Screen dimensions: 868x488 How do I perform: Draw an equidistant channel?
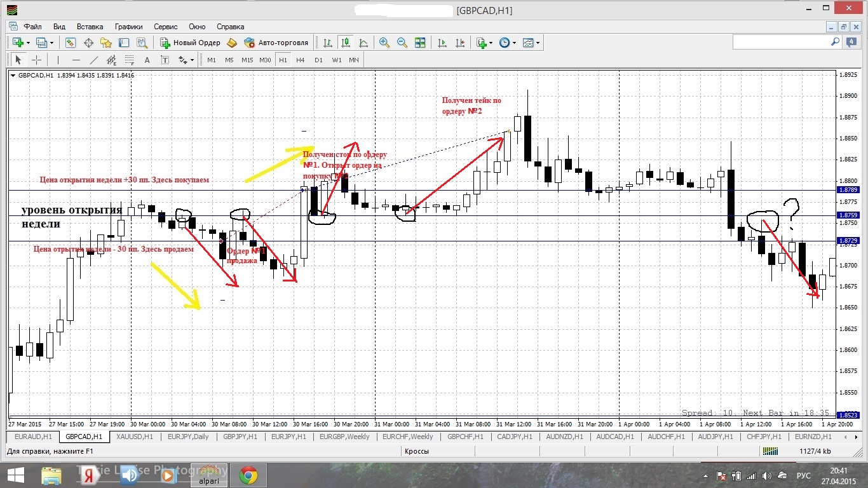tap(111, 60)
